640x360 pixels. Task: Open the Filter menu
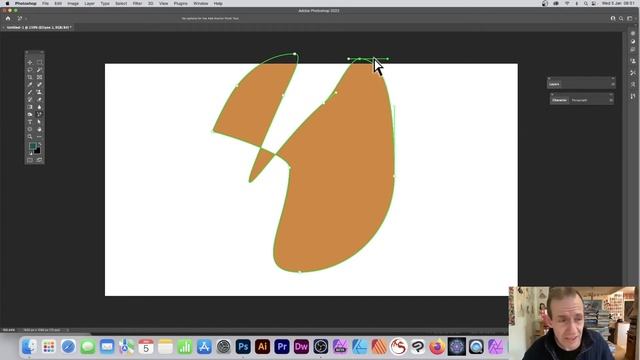coord(138,3)
